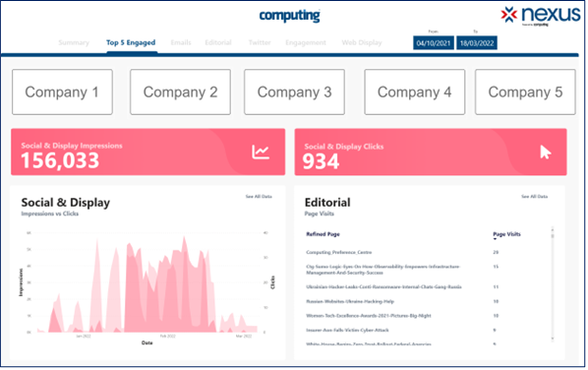Click the Editorial table scrollbar thumb
Viewport: 588px width, 370px height.
pos(553,235)
